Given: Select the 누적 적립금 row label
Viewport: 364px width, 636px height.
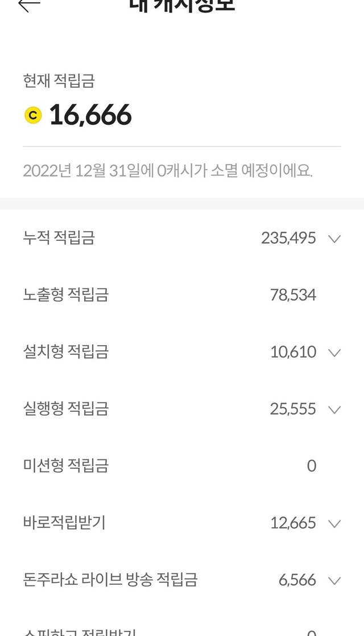Looking at the screenshot, I should 59,237.
